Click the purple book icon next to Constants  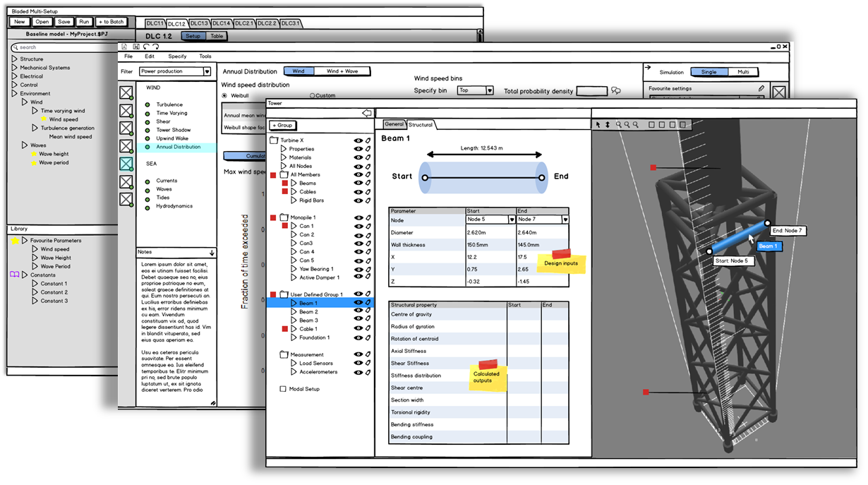(x=15, y=275)
